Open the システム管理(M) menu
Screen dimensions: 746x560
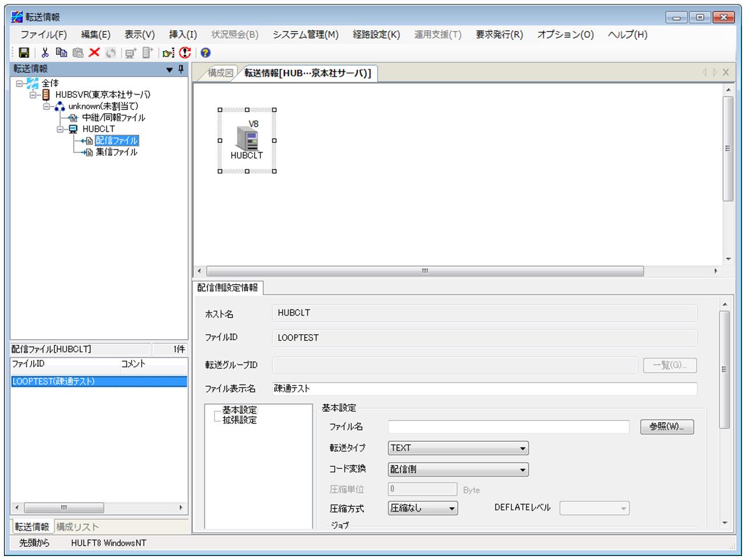pos(305,34)
